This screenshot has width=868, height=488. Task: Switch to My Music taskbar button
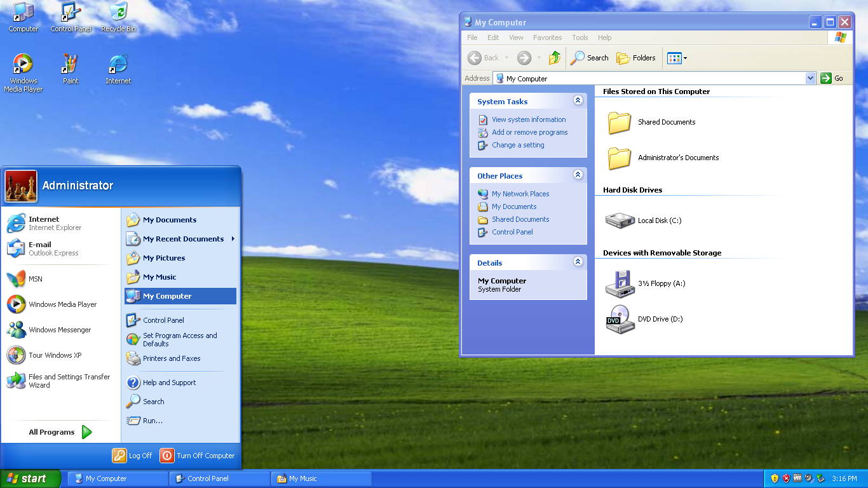tap(321, 478)
